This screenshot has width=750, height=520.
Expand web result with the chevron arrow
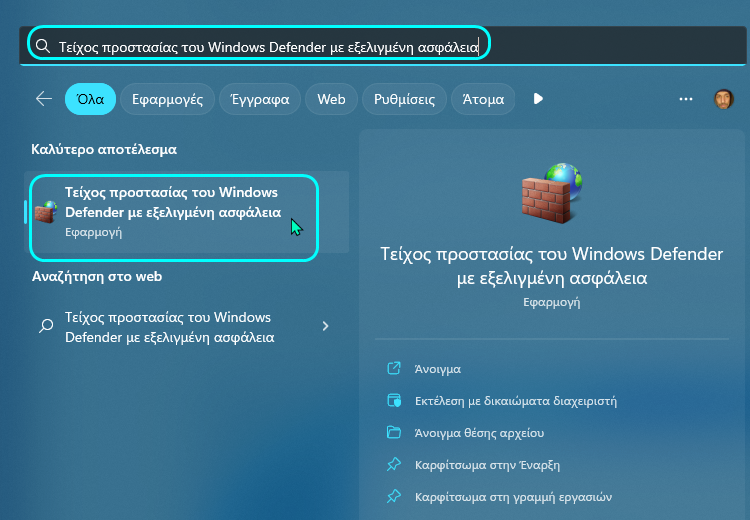pyautogui.click(x=325, y=326)
